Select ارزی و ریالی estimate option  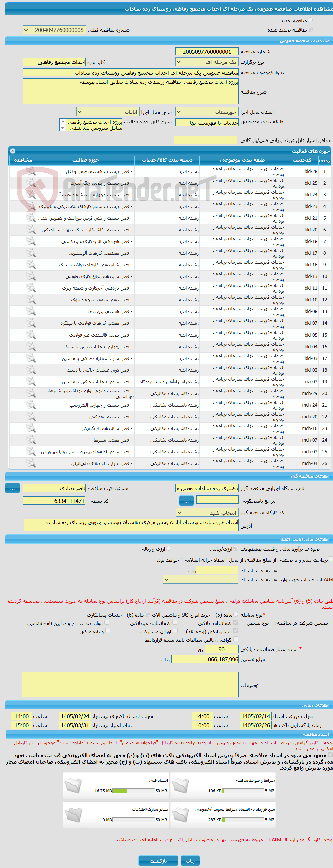click(x=169, y=548)
